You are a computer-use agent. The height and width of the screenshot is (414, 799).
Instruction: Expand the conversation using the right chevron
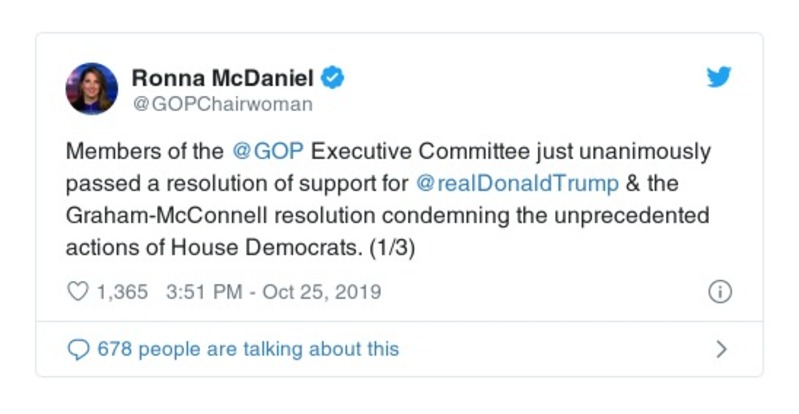coord(721,349)
